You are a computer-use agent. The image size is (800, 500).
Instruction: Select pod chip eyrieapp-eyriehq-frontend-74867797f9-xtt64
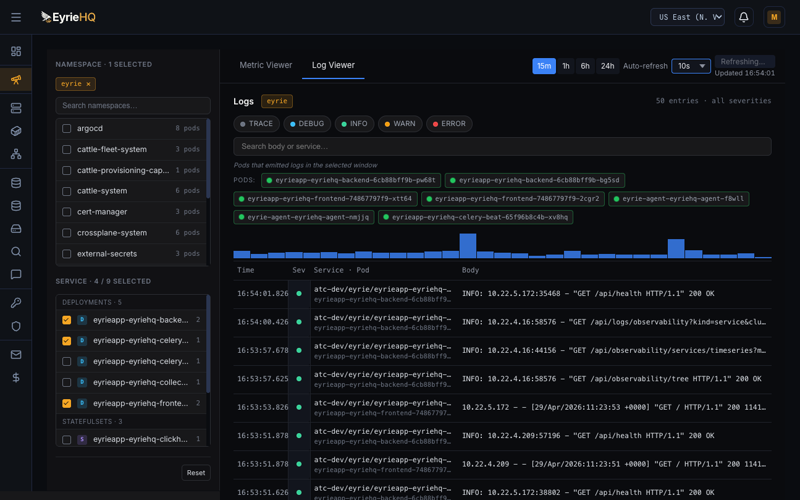325,198
